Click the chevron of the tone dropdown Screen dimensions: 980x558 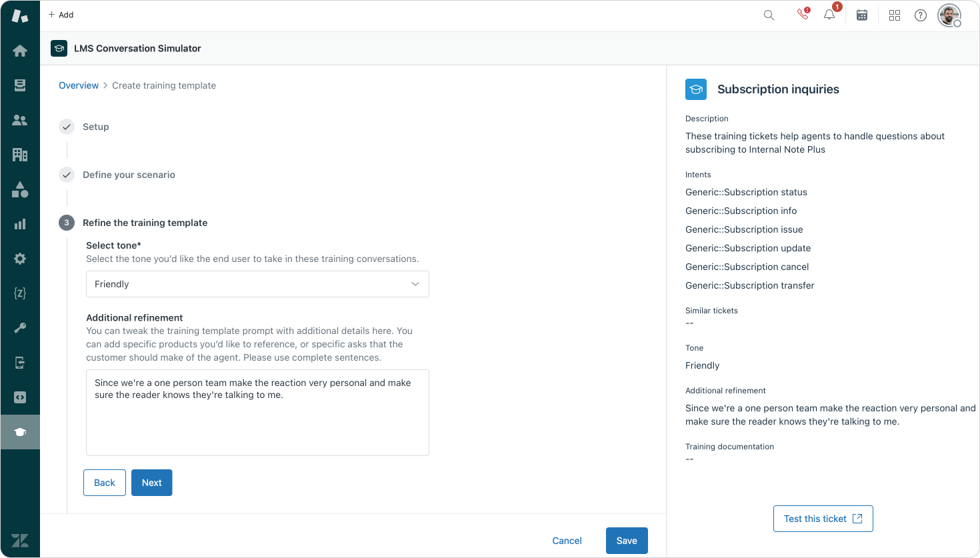coord(415,284)
